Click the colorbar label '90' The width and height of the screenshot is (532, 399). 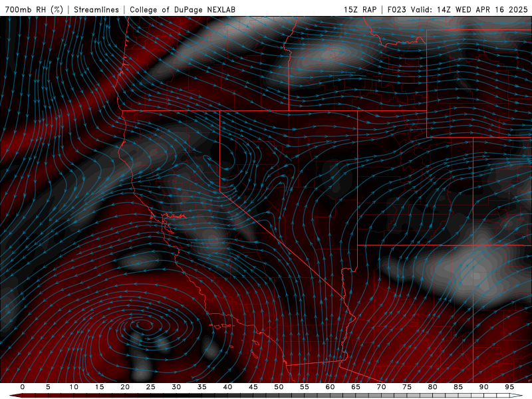[x=483, y=387]
